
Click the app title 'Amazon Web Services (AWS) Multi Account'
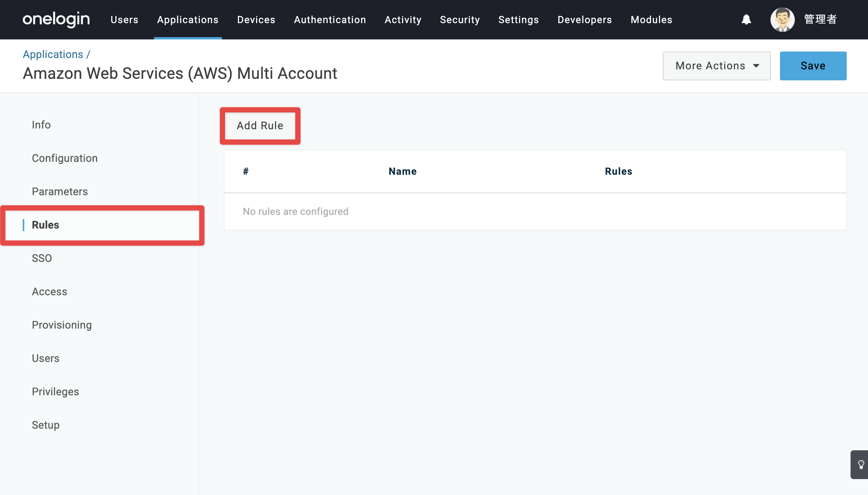180,74
